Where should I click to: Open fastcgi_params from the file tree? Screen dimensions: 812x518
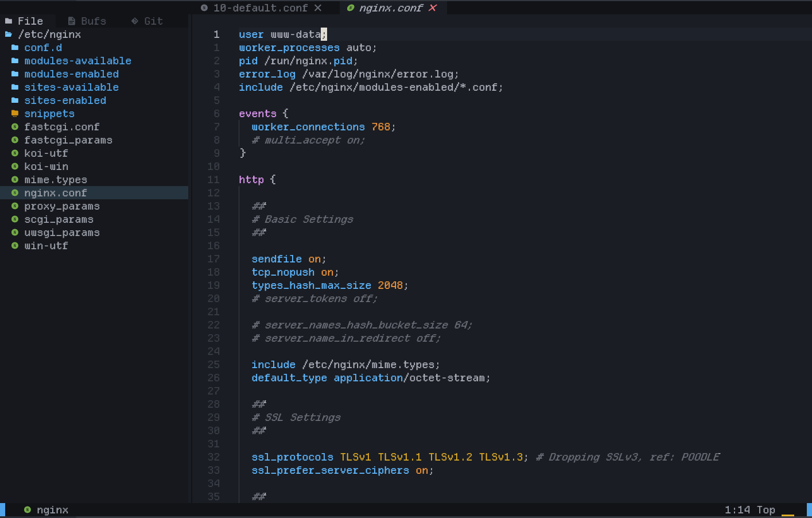(68, 140)
